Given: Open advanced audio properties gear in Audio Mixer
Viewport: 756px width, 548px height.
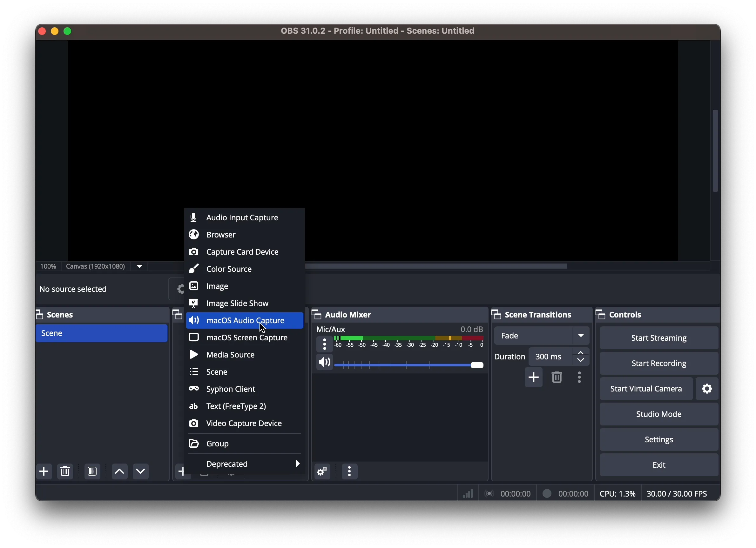Looking at the screenshot, I should coord(322,472).
